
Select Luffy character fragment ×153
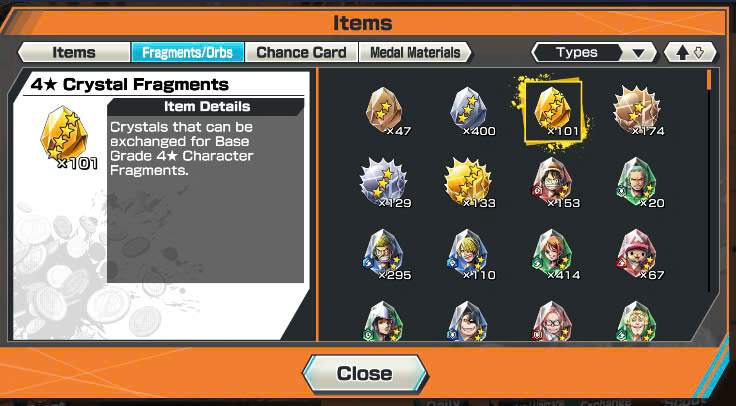pyautogui.click(x=553, y=183)
